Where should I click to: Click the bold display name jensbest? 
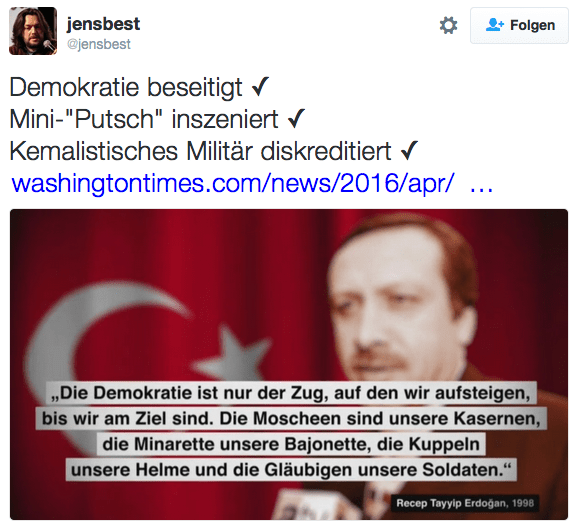pyautogui.click(x=103, y=24)
